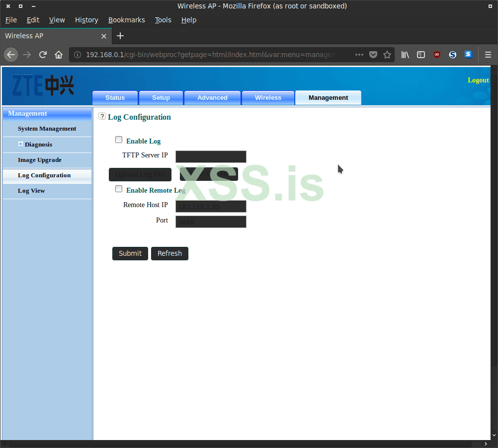Click the Logout link
Screen dimensions: 498x448
[x=478, y=80]
